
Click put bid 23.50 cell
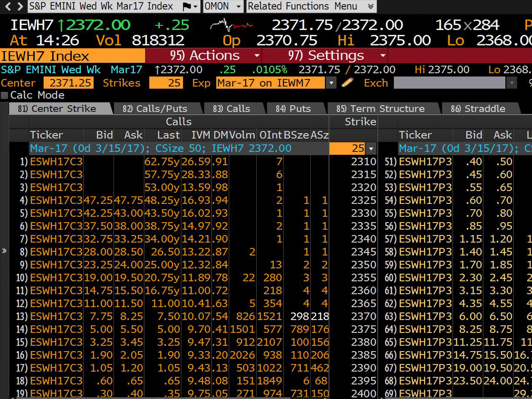[468, 380]
